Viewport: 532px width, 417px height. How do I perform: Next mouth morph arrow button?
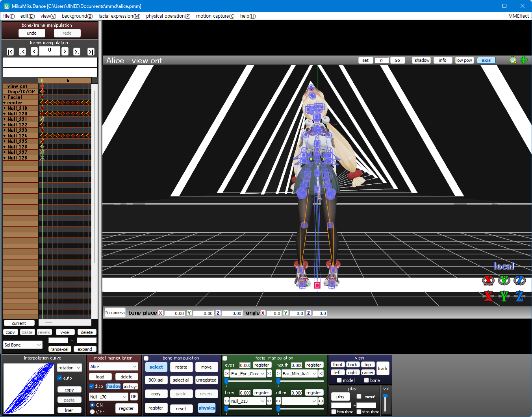(321, 373)
